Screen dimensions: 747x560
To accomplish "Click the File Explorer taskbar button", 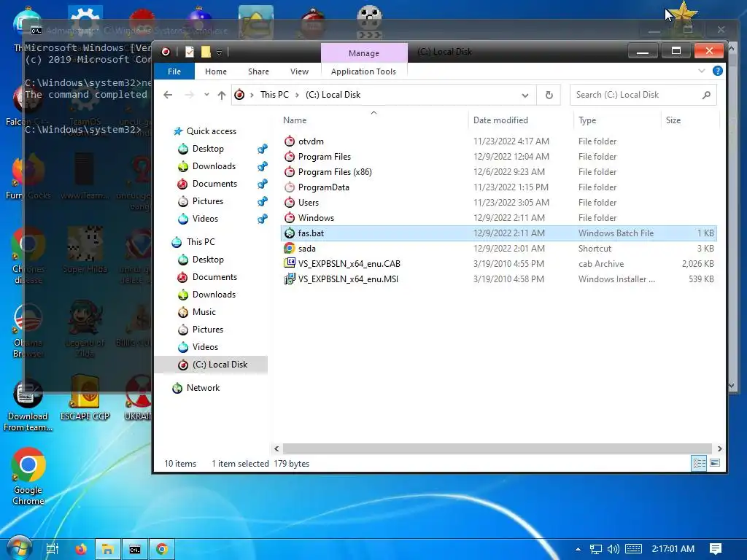I will point(108,549).
